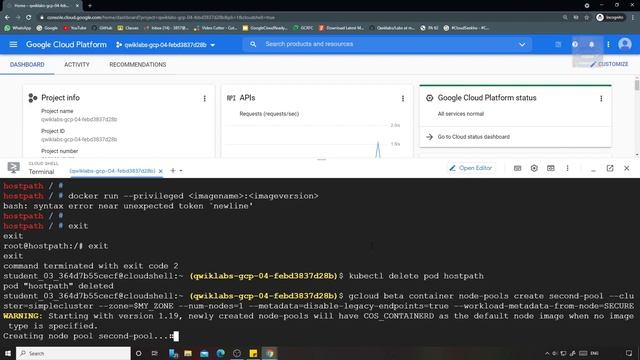The width and height of the screenshot is (640, 360).
Task: Open the Windows Start menu
Action: (x=8, y=353)
